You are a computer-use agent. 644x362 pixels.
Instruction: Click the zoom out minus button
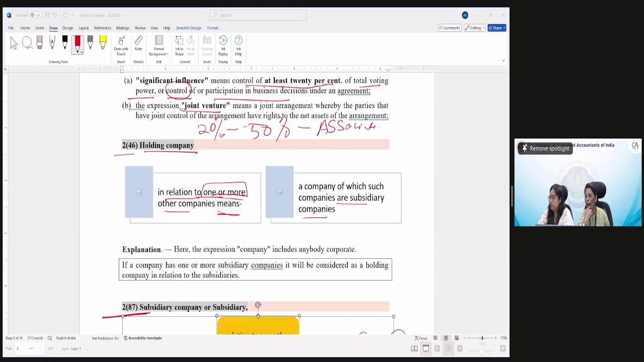coord(464,338)
